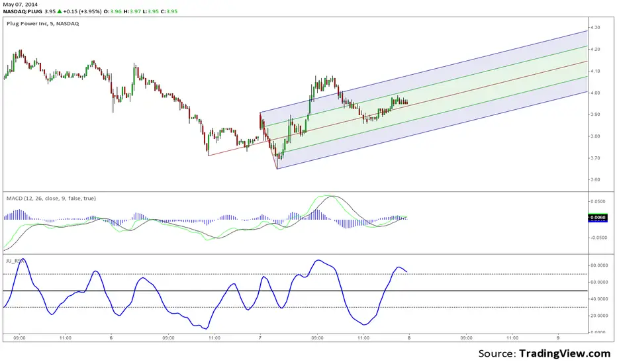The height and width of the screenshot is (364, 617).
Task: Click the day 9 marker on time axis
Action: tap(558, 338)
